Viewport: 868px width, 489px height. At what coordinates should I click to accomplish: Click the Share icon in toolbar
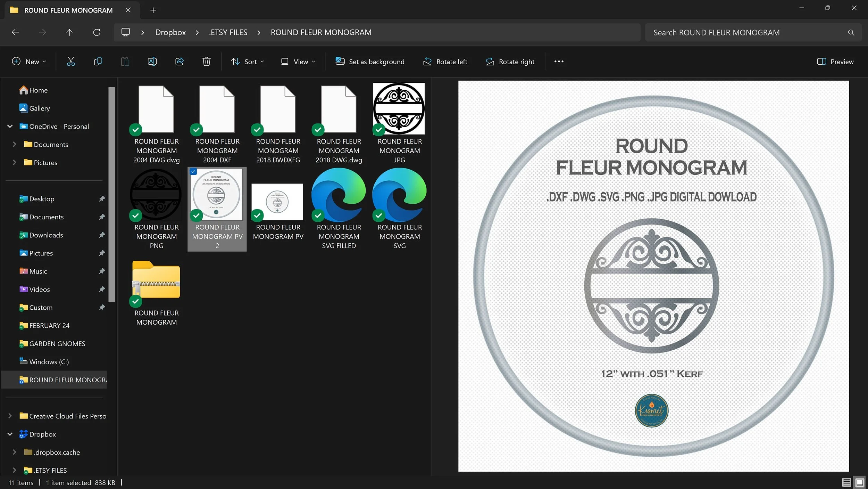179,62
